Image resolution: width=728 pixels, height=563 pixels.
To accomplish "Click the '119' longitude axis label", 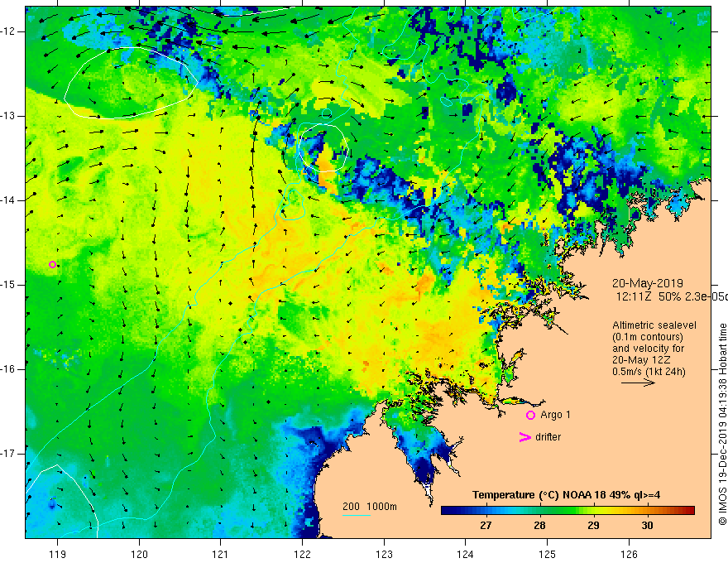I will [x=58, y=554].
